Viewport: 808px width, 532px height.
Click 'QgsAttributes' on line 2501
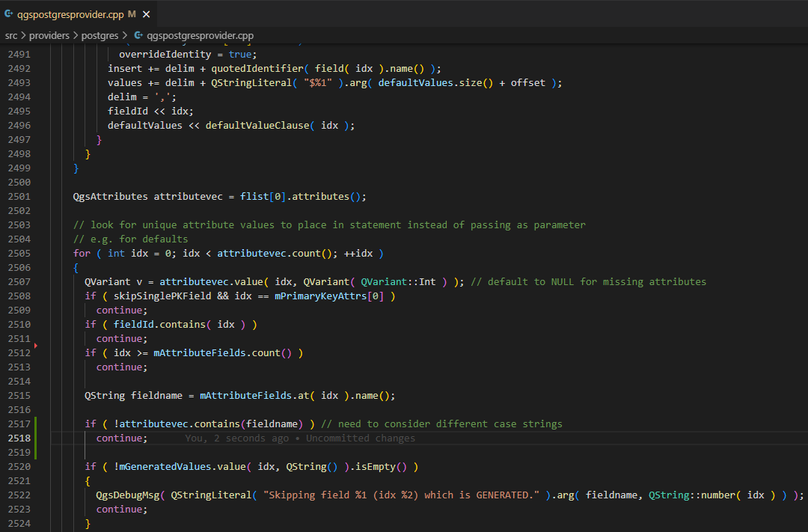[x=110, y=196]
